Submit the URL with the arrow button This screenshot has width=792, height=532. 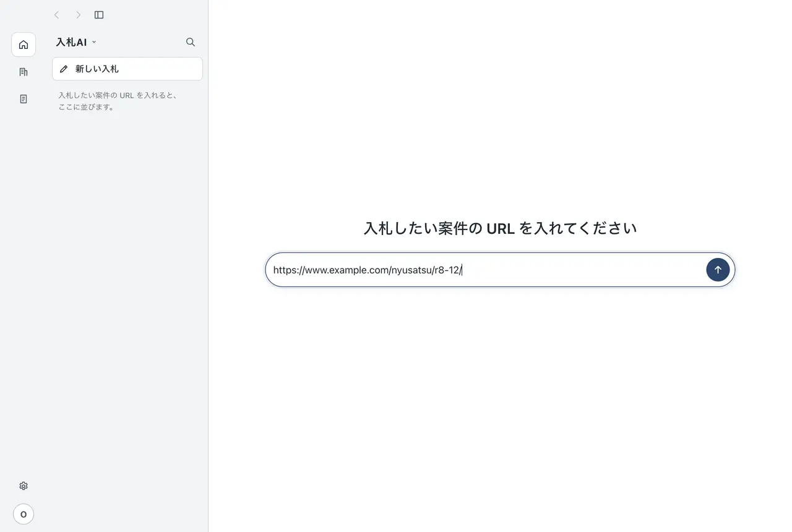(718, 270)
